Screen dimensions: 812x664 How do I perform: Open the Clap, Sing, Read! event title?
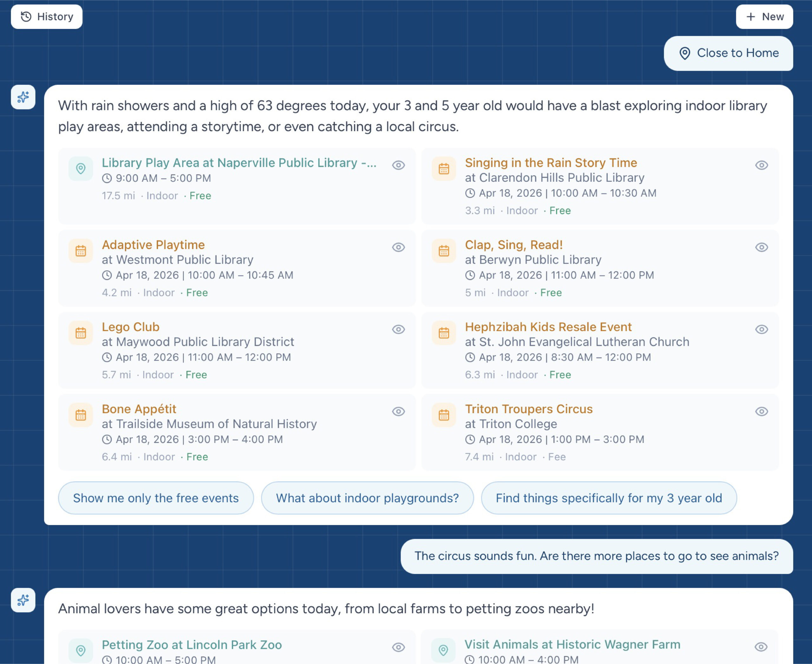(514, 245)
